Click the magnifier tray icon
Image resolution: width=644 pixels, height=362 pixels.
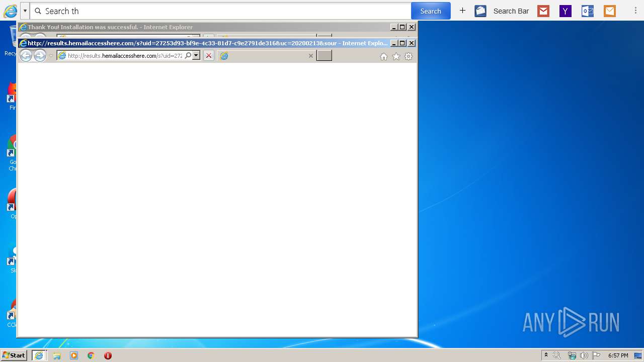[557, 355]
